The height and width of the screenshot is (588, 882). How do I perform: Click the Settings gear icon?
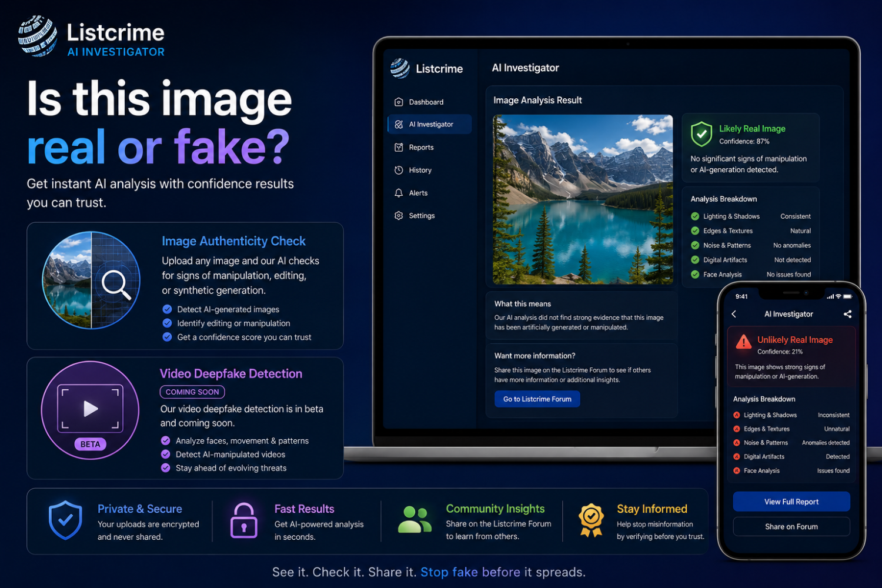(x=399, y=216)
